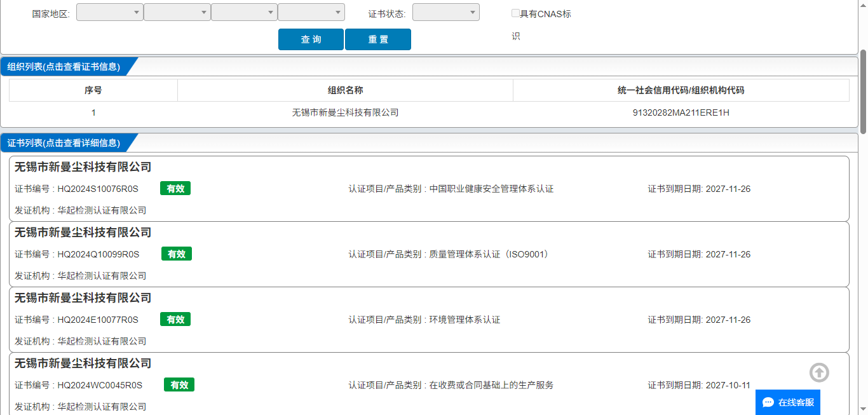Click the row number 1 cell
The height and width of the screenshot is (415, 868).
point(93,112)
